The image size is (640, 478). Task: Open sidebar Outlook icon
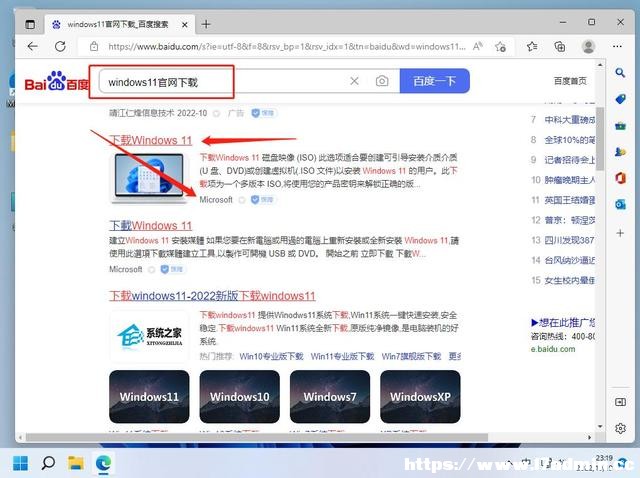620,204
